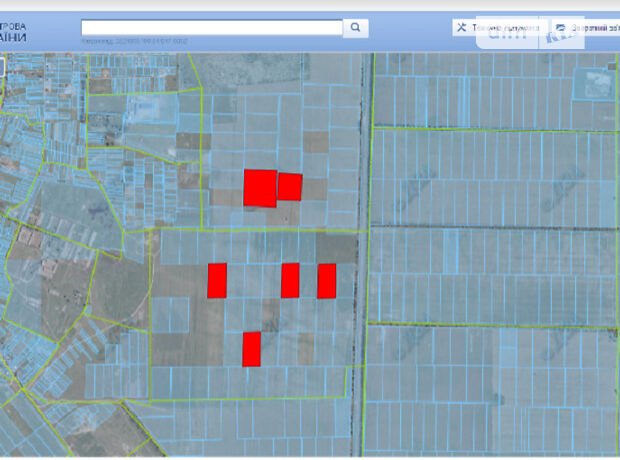This screenshot has width=620, height=460.
Task: Select the center red parcel in the middle row
Action: pos(290,280)
